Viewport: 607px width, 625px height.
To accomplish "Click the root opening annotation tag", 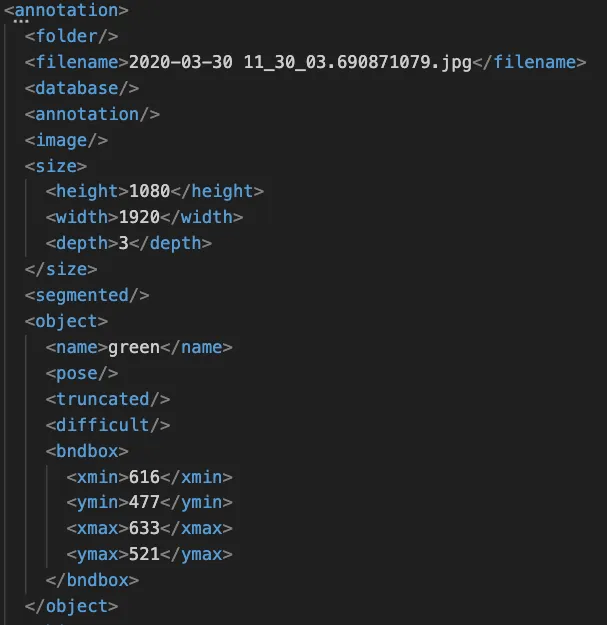I will click(66, 11).
